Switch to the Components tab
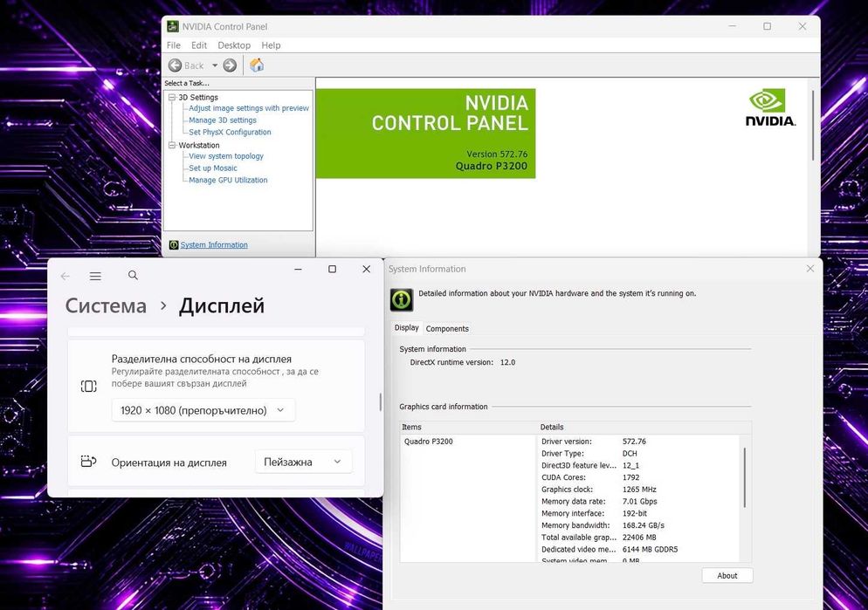This screenshot has width=868, height=610. point(447,328)
